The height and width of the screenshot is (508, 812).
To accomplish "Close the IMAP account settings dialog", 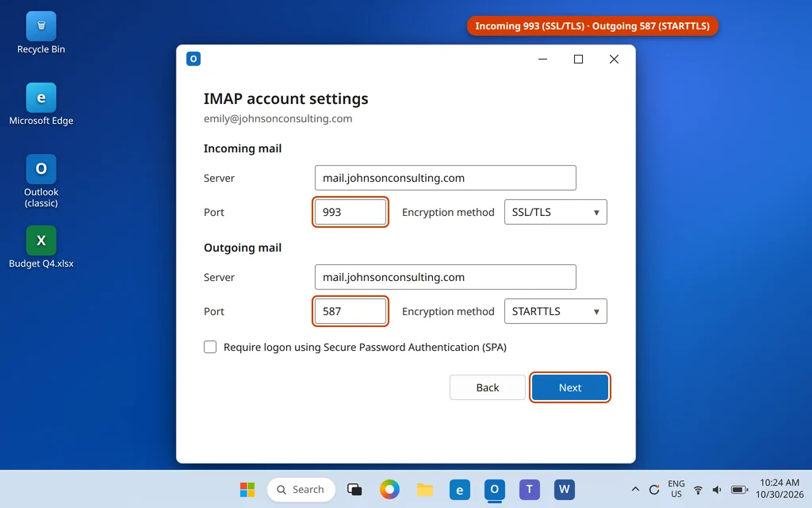I will click(x=615, y=59).
